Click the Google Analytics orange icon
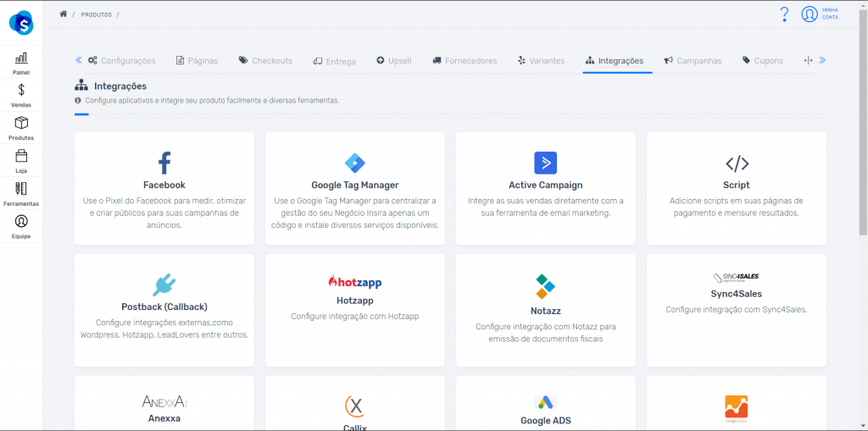The image size is (868, 431). click(x=737, y=407)
